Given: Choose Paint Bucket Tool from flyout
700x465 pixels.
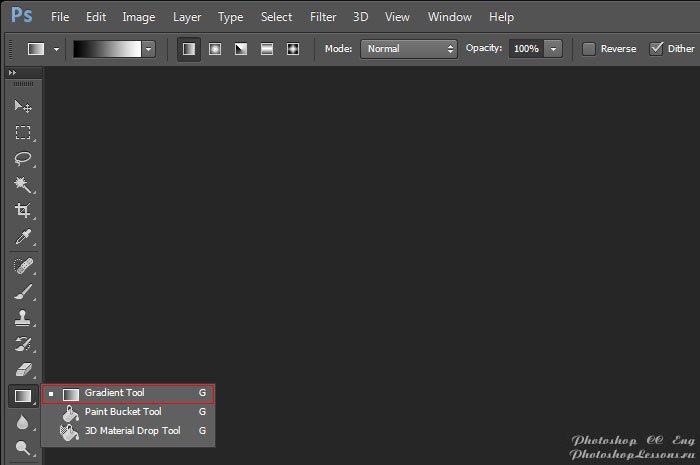Looking at the screenshot, I should click(x=123, y=411).
